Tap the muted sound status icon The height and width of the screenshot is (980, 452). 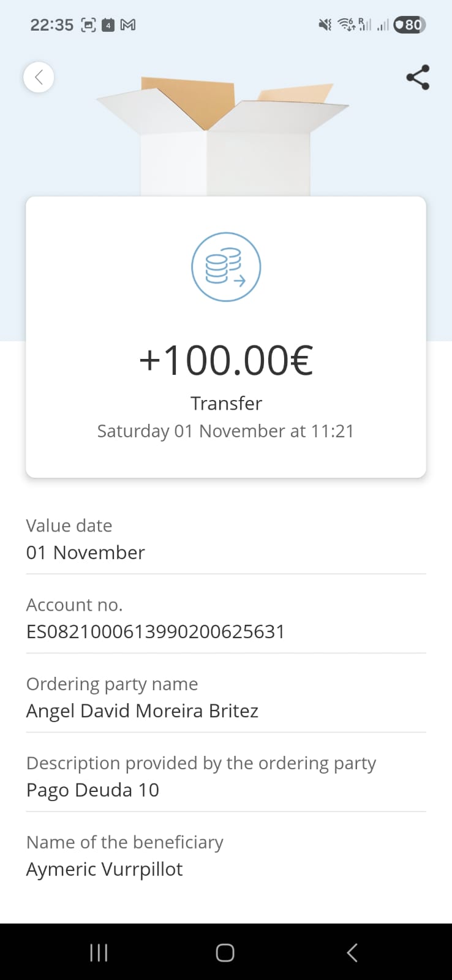pyautogui.click(x=325, y=25)
